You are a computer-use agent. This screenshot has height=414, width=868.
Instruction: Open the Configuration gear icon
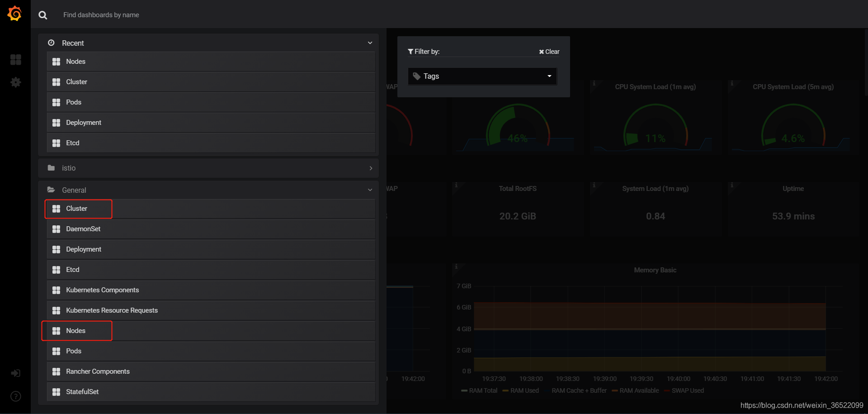click(16, 82)
